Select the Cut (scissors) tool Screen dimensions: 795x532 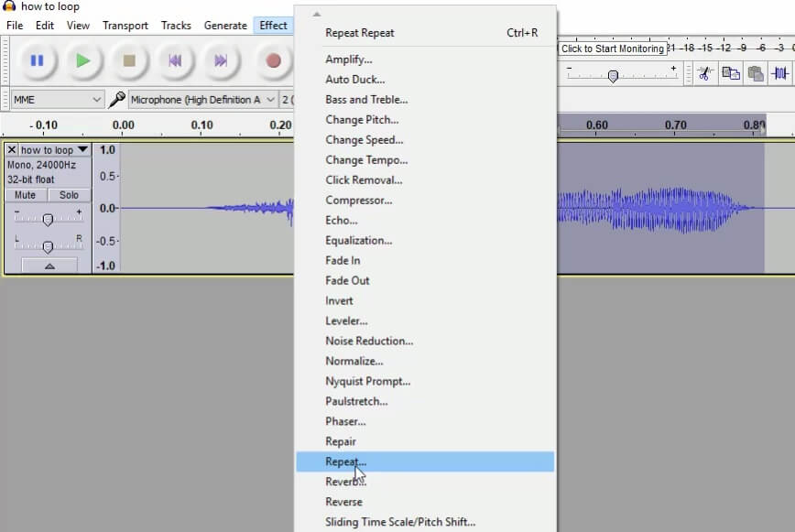(704, 73)
